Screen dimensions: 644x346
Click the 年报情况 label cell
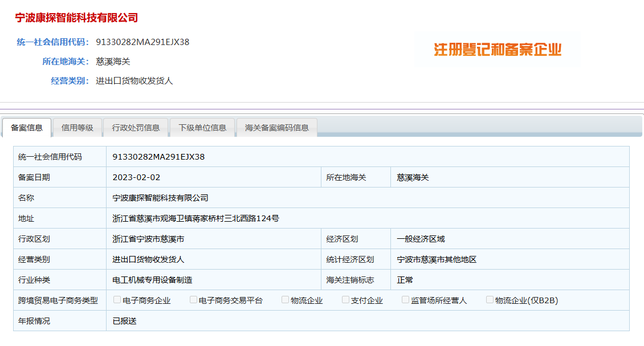click(x=60, y=321)
